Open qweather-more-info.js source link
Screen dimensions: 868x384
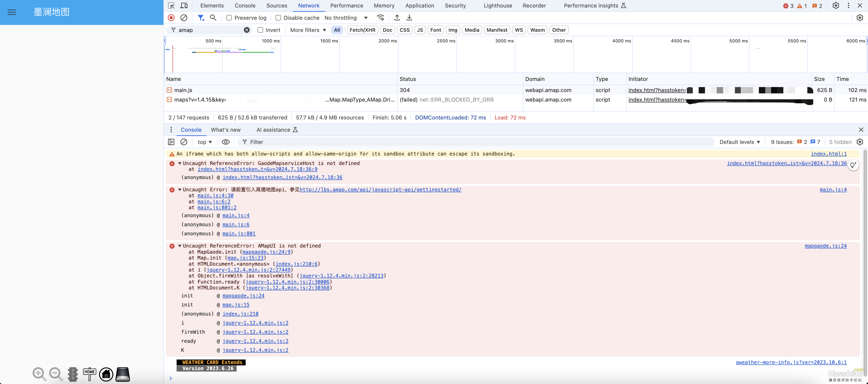(791, 362)
